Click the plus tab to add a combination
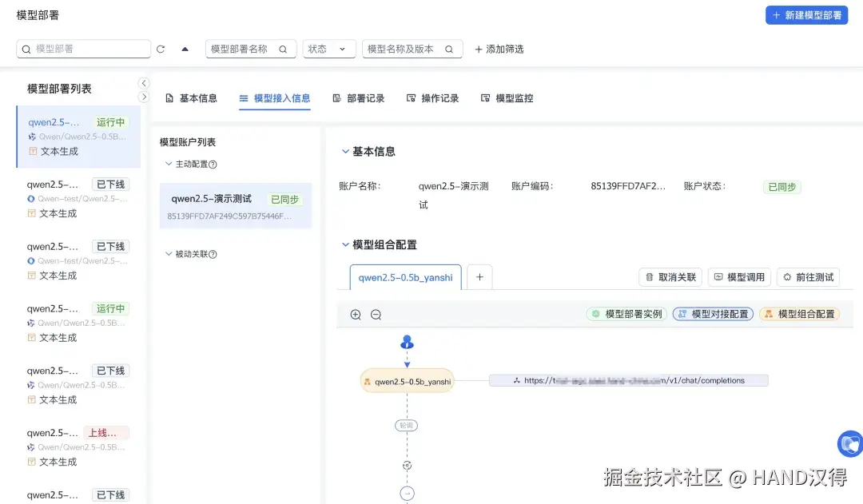This screenshot has width=863, height=504. coord(479,276)
